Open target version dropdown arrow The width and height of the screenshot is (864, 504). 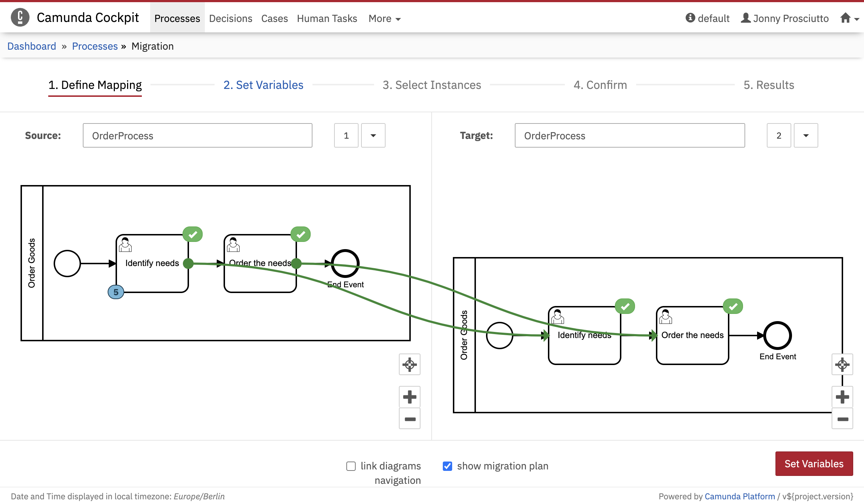click(x=806, y=135)
